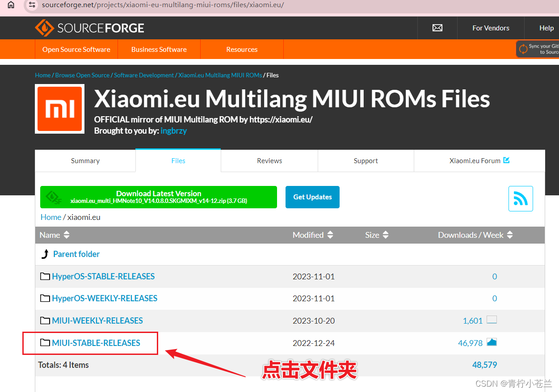559x392 pixels.
Task: Go to Parent folder
Action: click(76, 254)
